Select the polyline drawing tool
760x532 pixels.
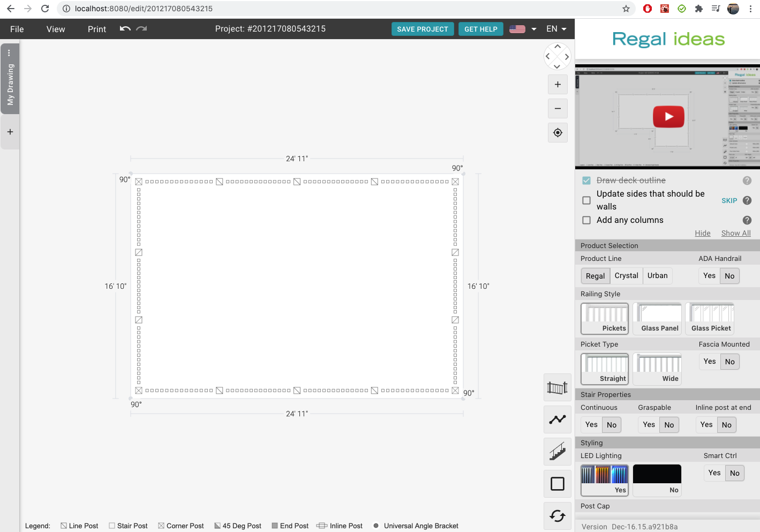pyautogui.click(x=557, y=419)
